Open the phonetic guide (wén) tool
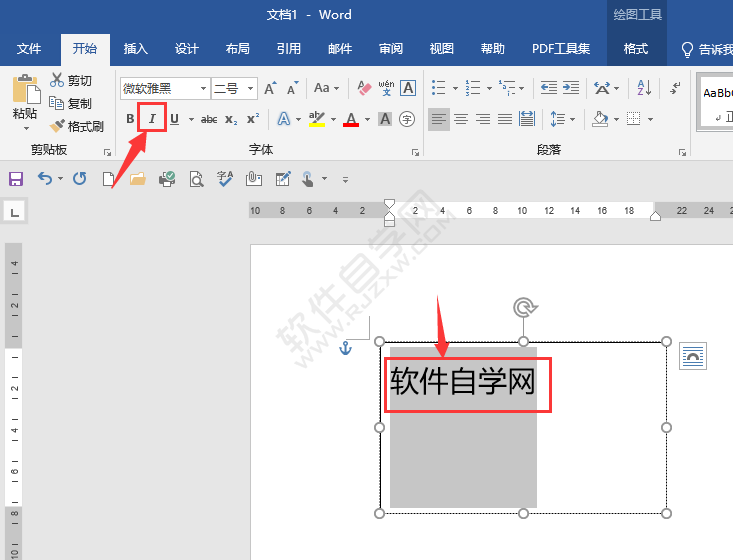 (386, 88)
